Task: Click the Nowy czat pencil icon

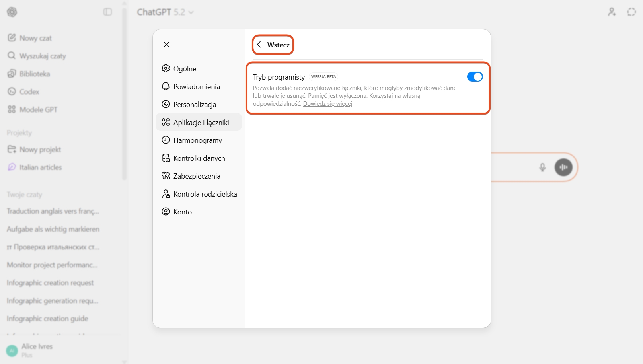Action: click(x=12, y=38)
